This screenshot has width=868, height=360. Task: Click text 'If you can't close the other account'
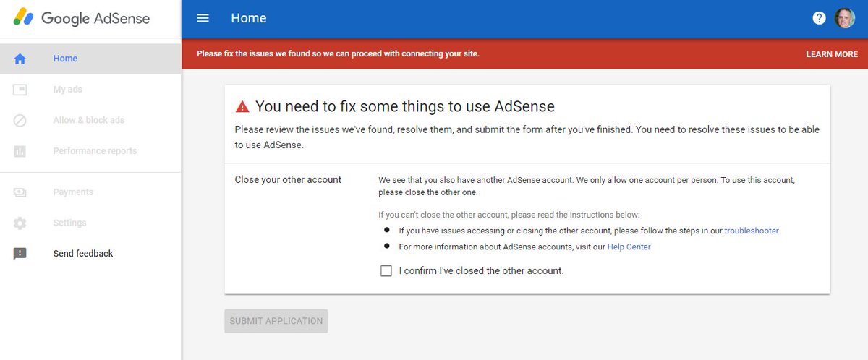(x=509, y=215)
